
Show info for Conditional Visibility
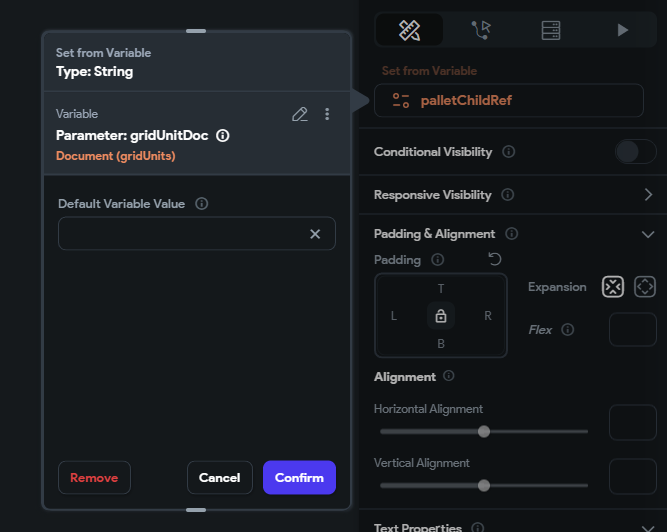point(508,152)
